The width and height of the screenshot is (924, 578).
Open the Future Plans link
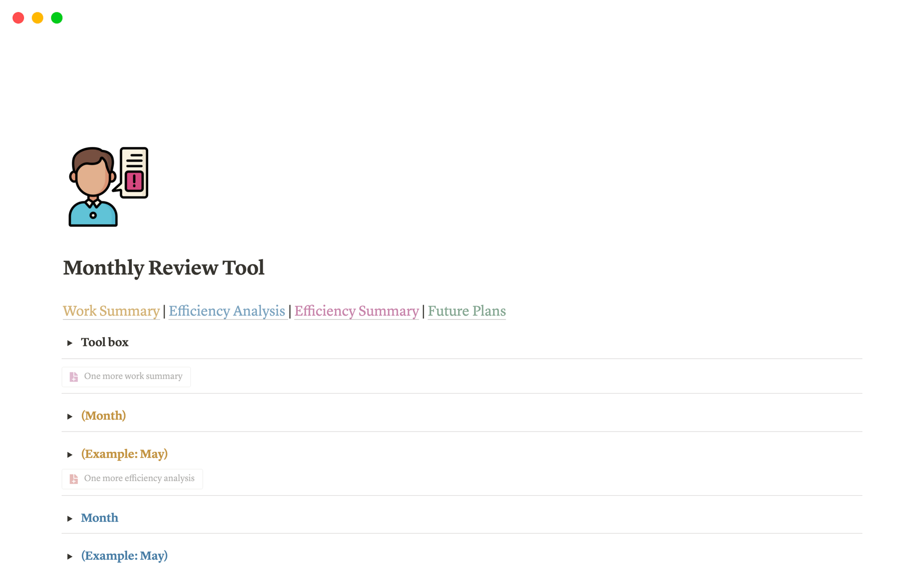tap(466, 311)
